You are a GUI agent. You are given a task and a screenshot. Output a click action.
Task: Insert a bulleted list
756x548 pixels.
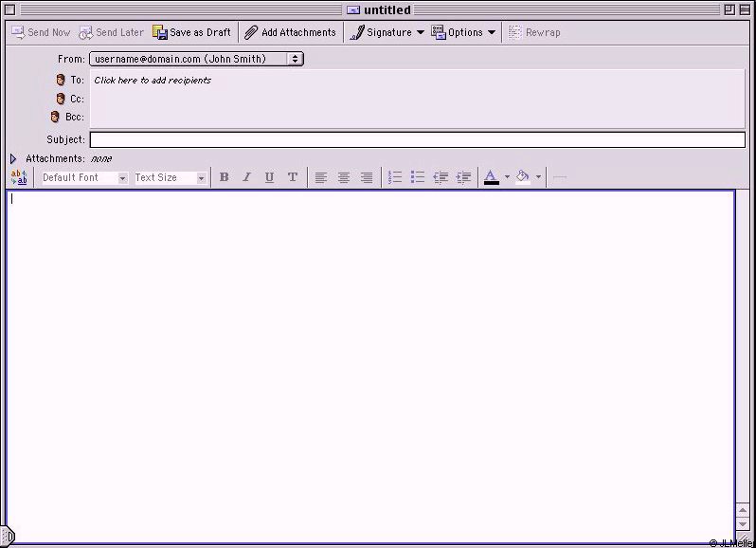tap(418, 177)
